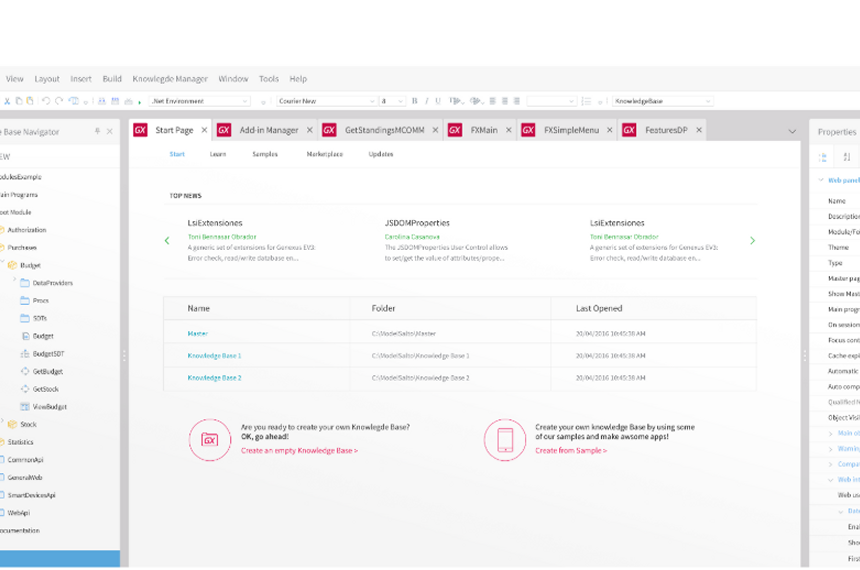860x570 pixels.
Task: Click the alphabetical sort icon in Properties
Action: (x=847, y=157)
